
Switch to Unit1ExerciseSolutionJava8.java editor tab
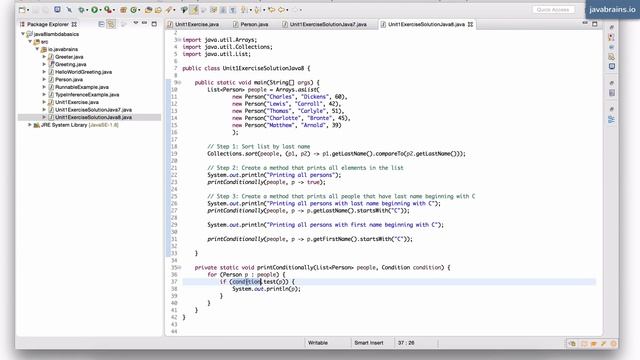426,24
